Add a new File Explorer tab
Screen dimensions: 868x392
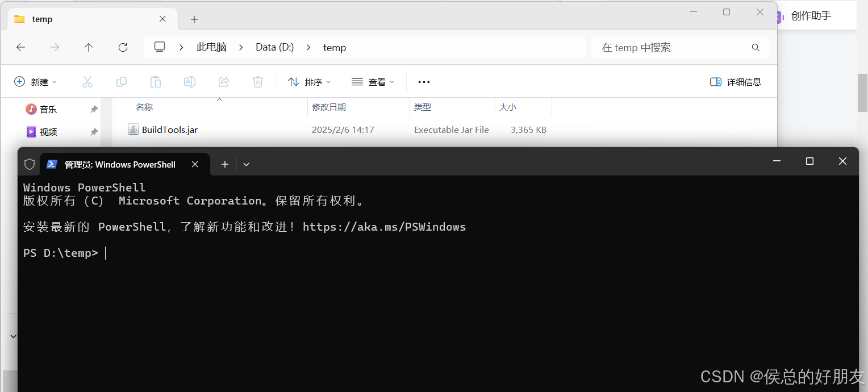pyautogui.click(x=194, y=19)
